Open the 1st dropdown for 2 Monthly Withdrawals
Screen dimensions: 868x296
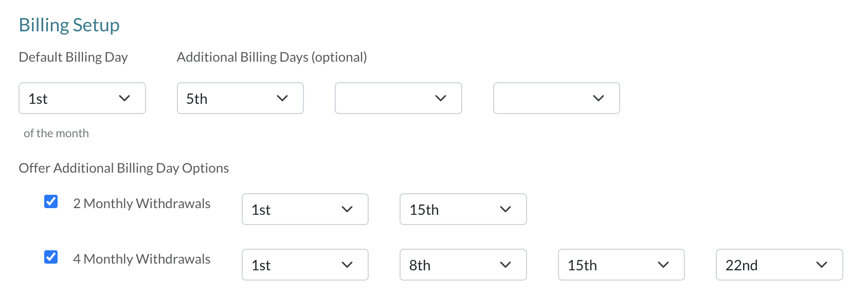pos(305,209)
